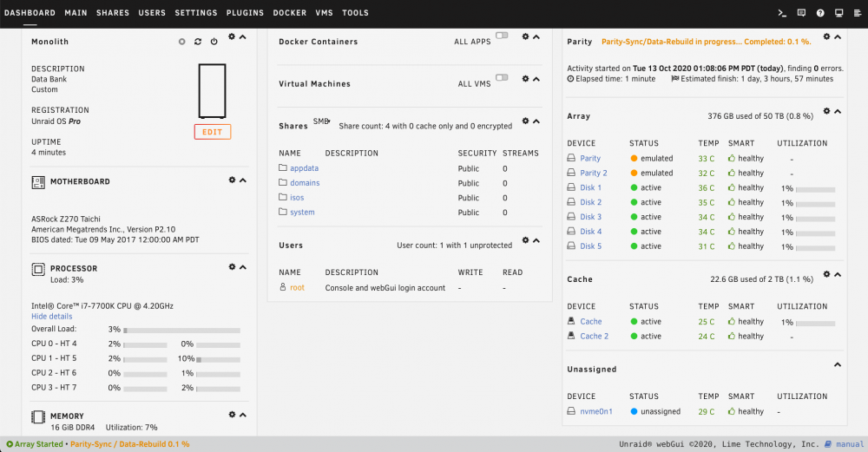
Task: Open the feedback icon in header
Action: 801,13
